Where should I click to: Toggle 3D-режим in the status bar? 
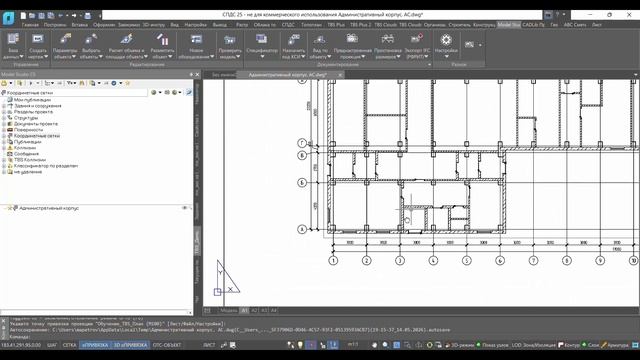(459, 345)
